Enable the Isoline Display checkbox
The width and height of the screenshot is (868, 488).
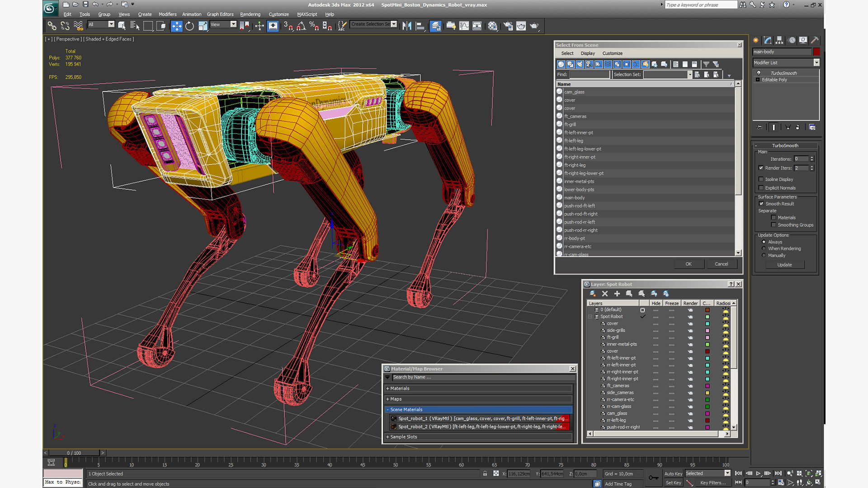click(761, 179)
